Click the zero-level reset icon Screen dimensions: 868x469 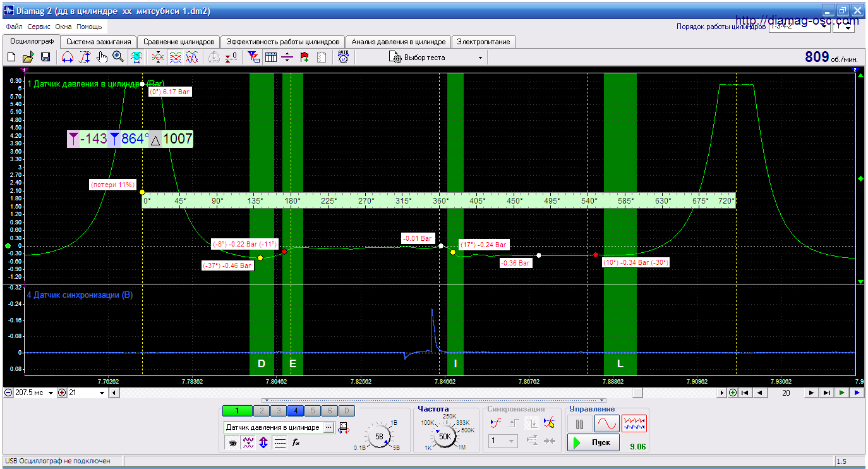point(231,58)
